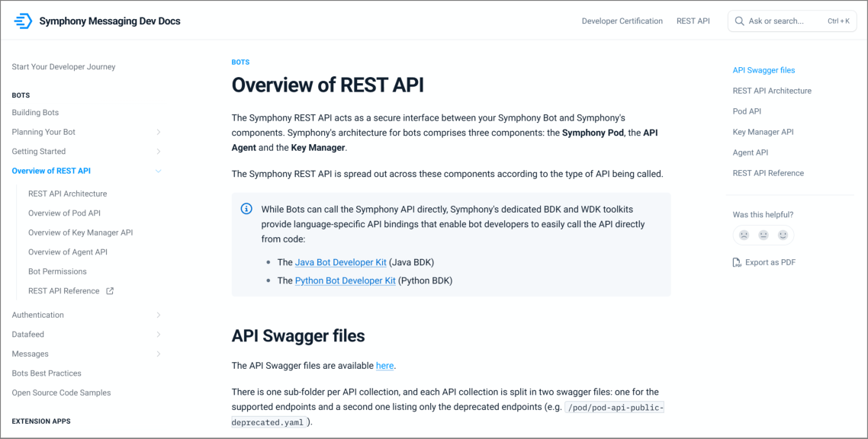Open Datafeed in the sidebar
The image size is (868, 439).
pos(27,335)
